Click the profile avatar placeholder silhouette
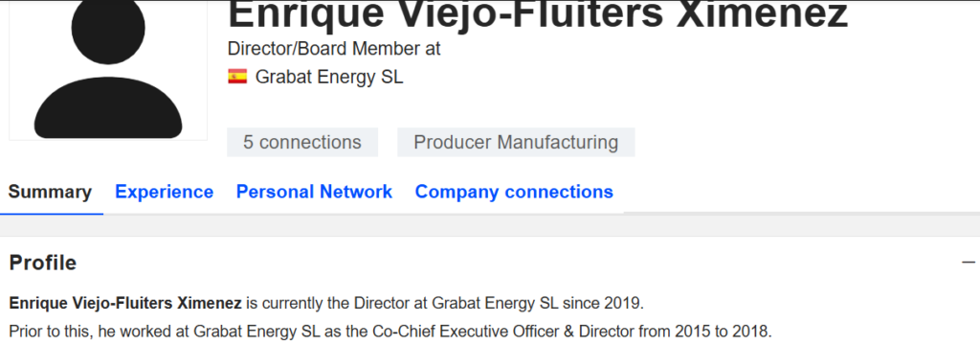This screenshot has width=980, height=345. pyautogui.click(x=108, y=70)
